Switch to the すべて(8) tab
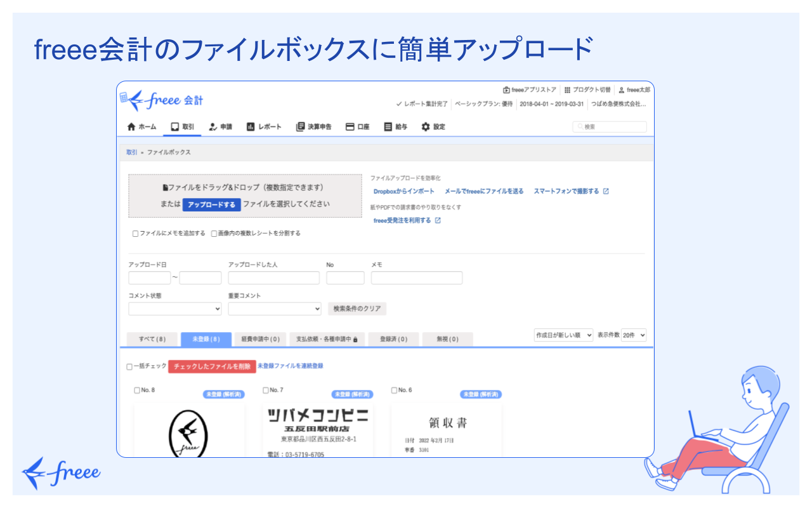Image resolution: width=812 pixels, height=508 pixels. [154, 339]
